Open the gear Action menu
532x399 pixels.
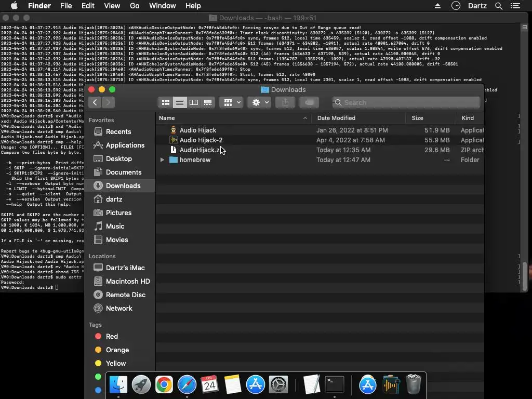[260, 102]
